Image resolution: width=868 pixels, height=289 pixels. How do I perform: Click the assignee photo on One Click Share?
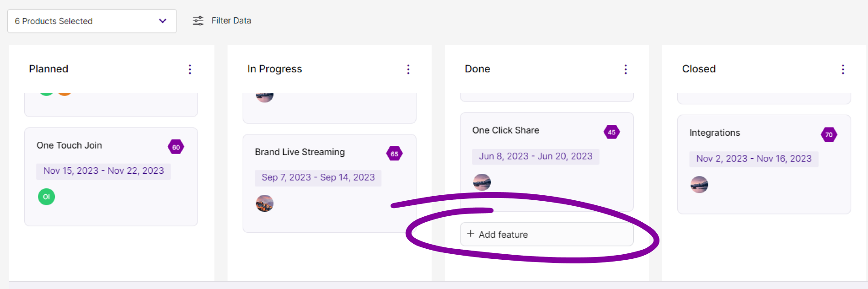pyautogui.click(x=482, y=182)
